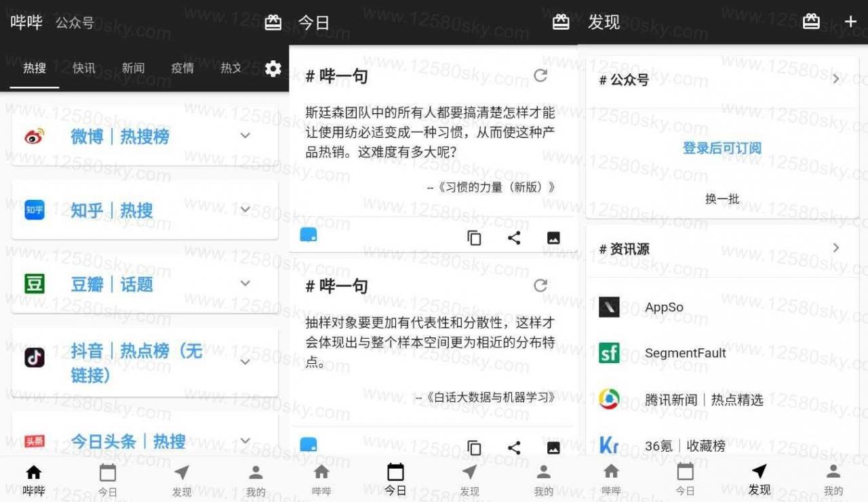Switch to the 热文 tab
The width and height of the screenshot is (868, 502).
[x=231, y=68]
